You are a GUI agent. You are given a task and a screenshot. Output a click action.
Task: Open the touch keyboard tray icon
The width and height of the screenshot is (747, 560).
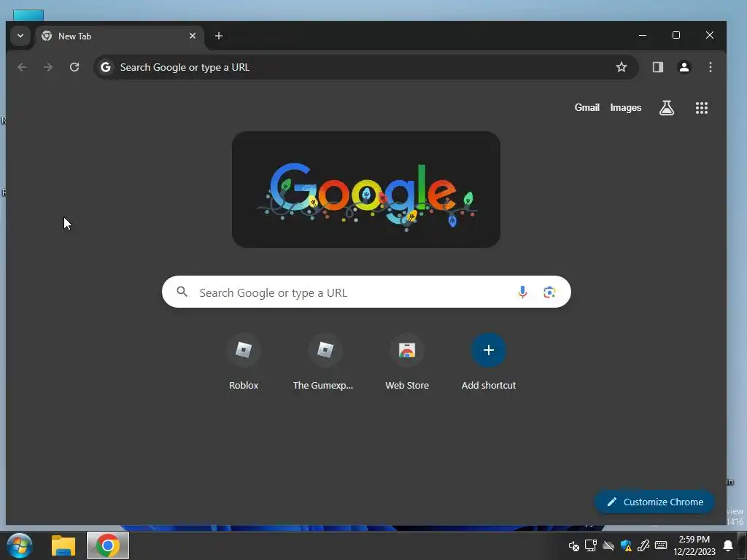point(661,545)
